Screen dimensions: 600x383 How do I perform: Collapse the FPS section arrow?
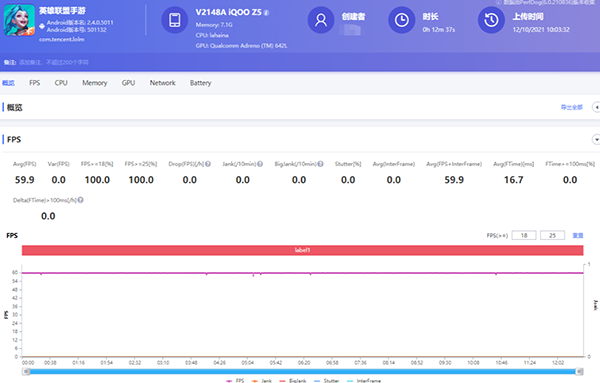coord(596,140)
